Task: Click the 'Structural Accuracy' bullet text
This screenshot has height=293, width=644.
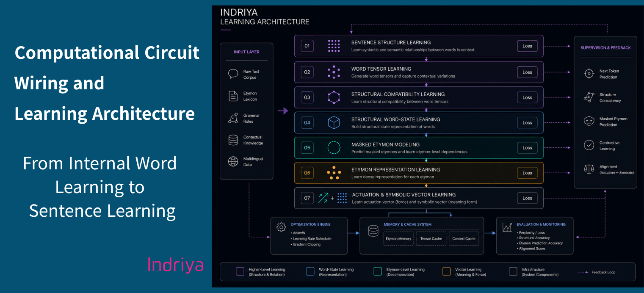Action: pyautogui.click(x=534, y=238)
